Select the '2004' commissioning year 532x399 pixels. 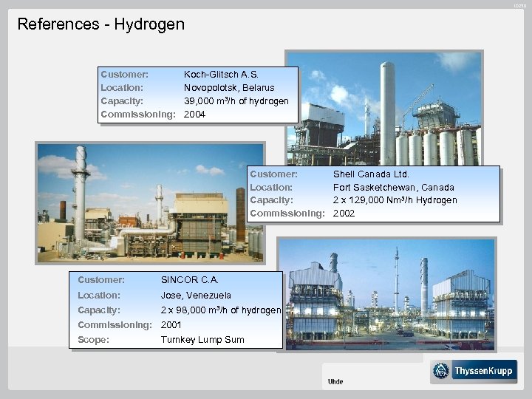click(194, 115)
